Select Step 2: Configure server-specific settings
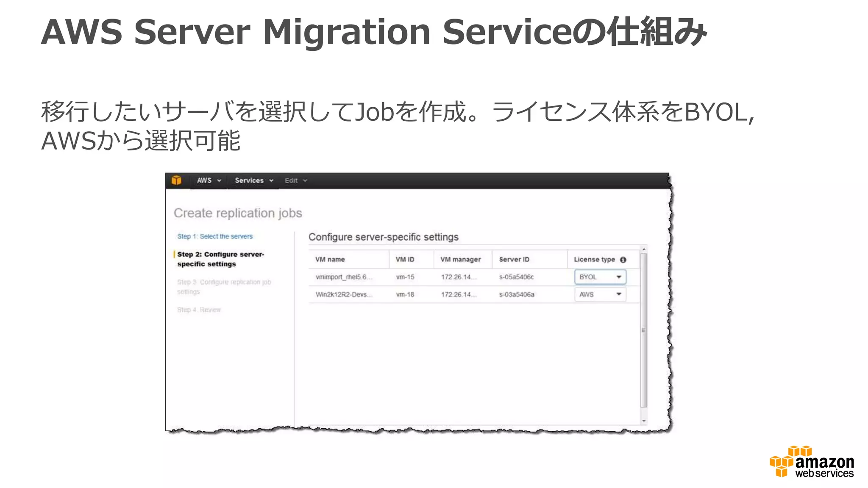Screen dimensions: 868x488 point(220,259)
